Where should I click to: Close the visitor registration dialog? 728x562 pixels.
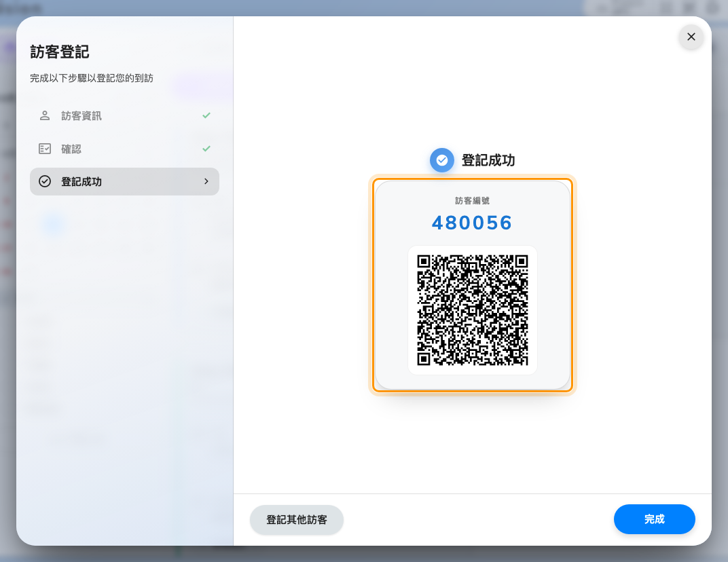point(691,37)
